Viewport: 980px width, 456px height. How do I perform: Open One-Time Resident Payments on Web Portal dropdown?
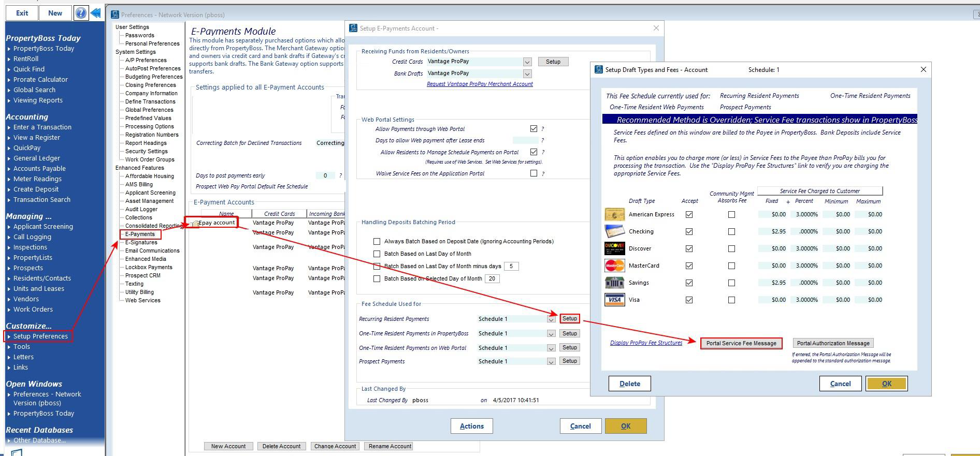click(x=551, y=348)
